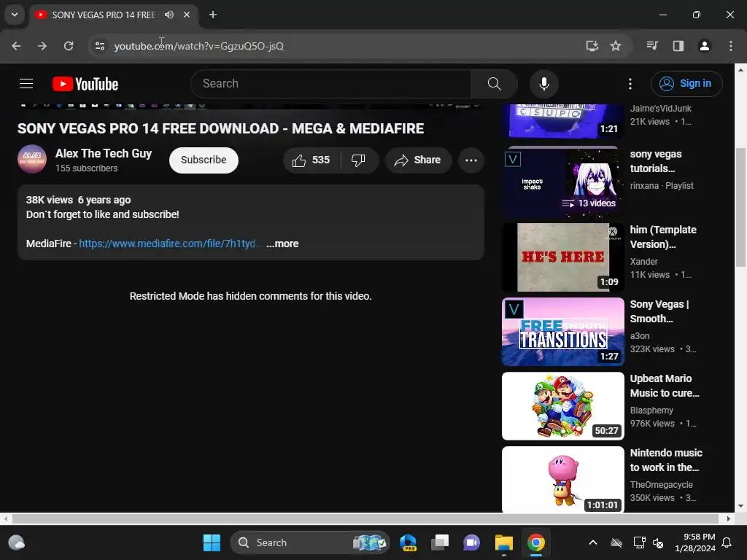Viewport: 747px width, 560px height.
Task: Show hidden system tray icons
Action: (x=592, y=542)
